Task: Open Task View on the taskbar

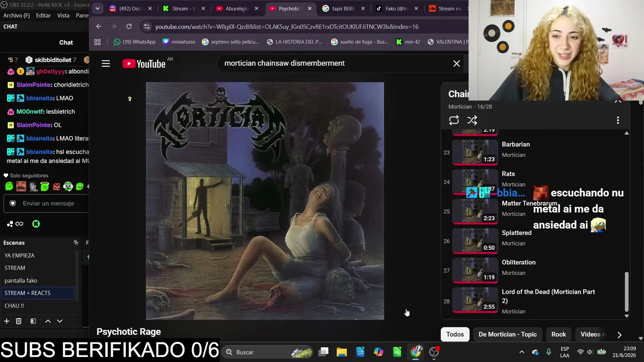Action: pyautogui.click(x=324, y=352)
